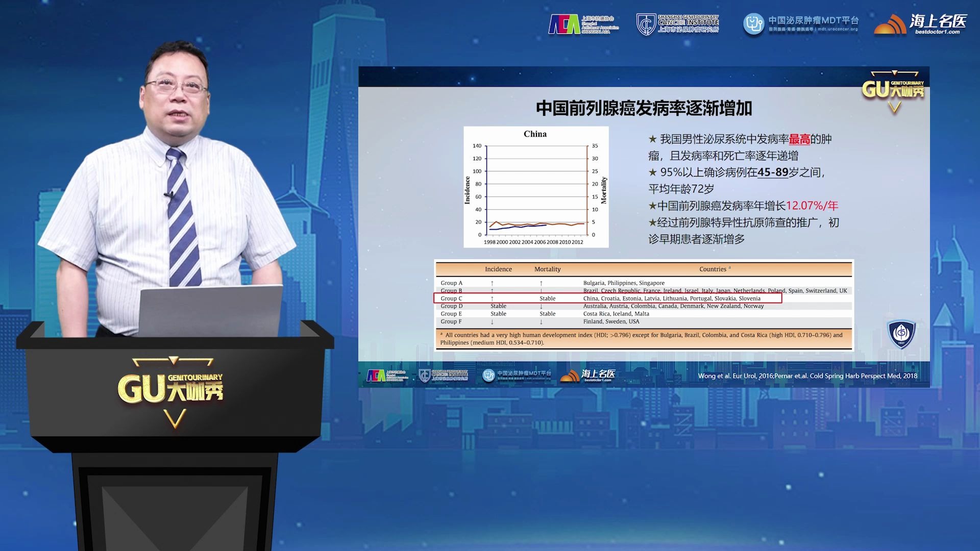Click the MDT平台 logo in slide footer

pyautogui.click(x=517, y=375)
